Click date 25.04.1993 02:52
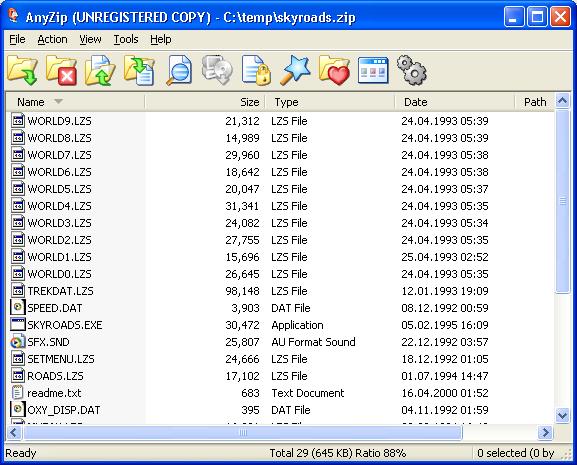577x465 pixels. 445,257
